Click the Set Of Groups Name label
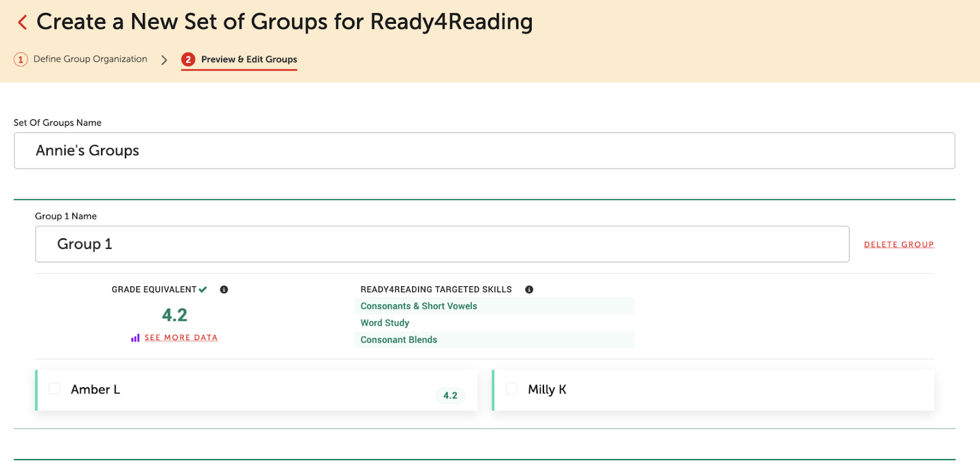 pyautogui.click(x=58, y=123)
